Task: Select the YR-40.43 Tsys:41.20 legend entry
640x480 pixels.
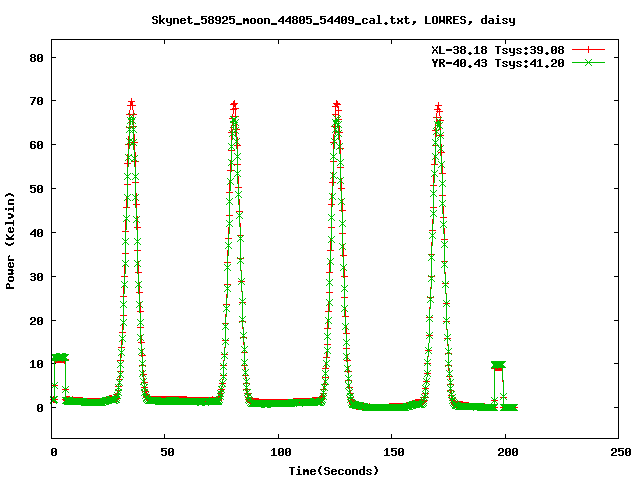Action: point(498,63)
